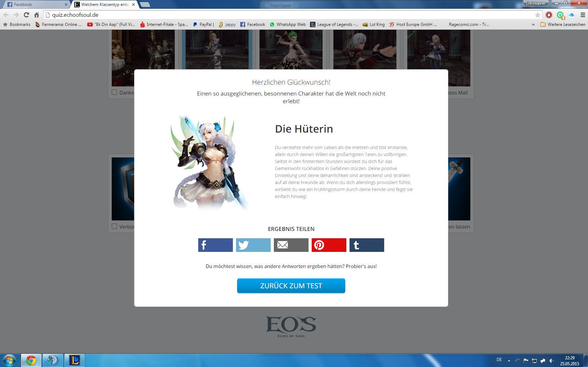
Task: Reload the quiz page
Action: (26, 15)
